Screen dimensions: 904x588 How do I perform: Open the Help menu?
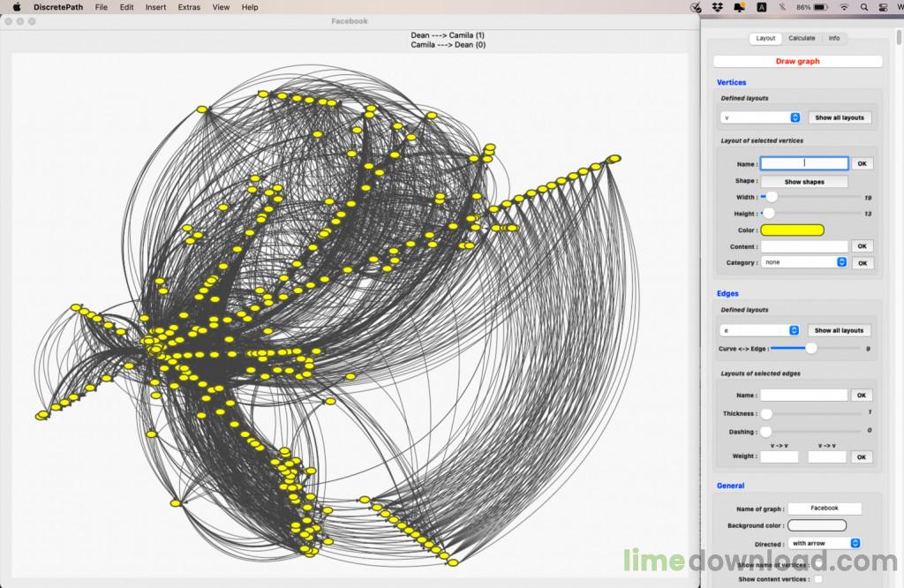point(250,7)
